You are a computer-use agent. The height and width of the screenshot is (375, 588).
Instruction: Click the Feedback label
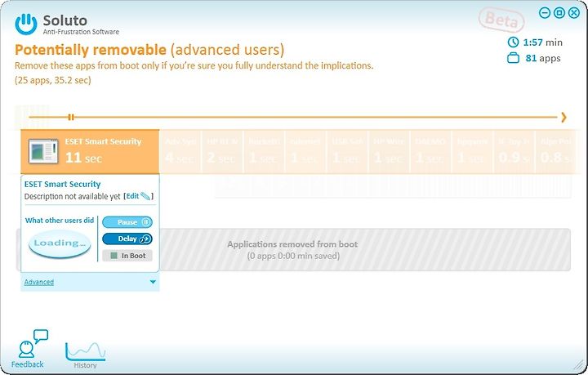point(28,364)
